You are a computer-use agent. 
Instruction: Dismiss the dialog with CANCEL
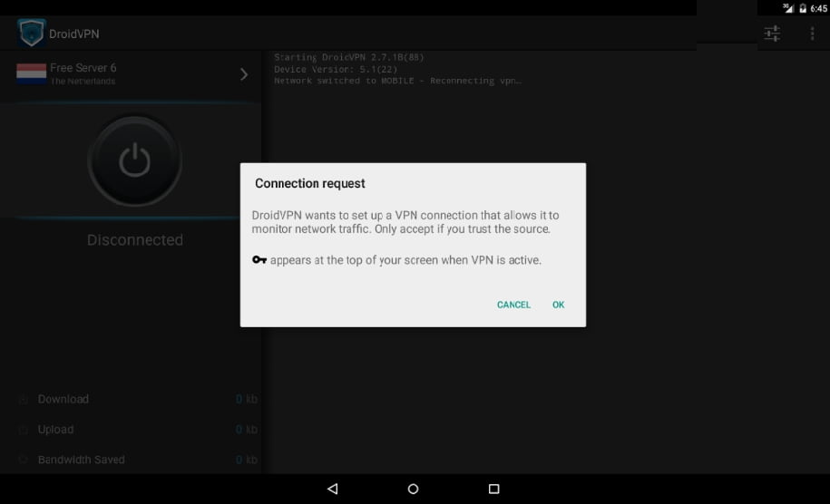coord(513,305)
